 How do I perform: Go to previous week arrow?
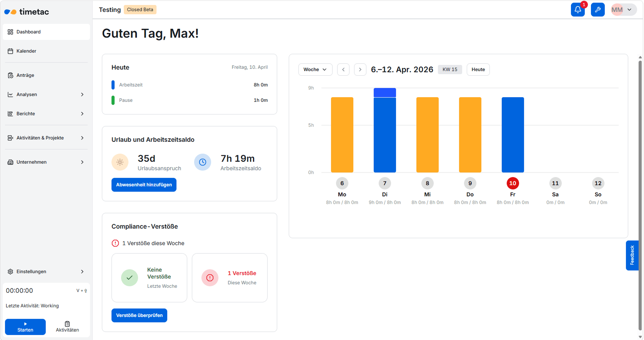coord(343,70)
